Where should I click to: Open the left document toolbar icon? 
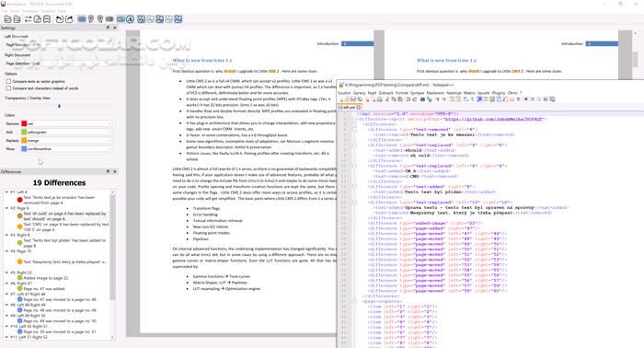point(7,19)
